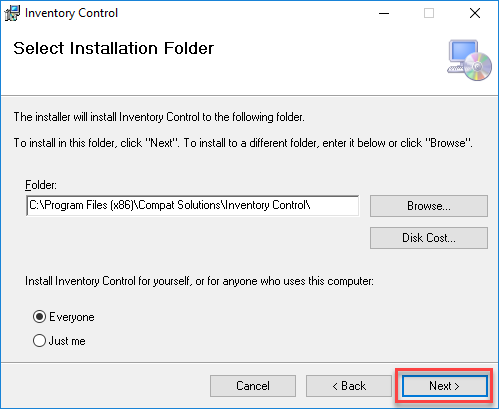Image resolution: width=499 pixels, height=409 pixels.
Task: Click the Select Installation Folder heading
Action: (113, 48)
